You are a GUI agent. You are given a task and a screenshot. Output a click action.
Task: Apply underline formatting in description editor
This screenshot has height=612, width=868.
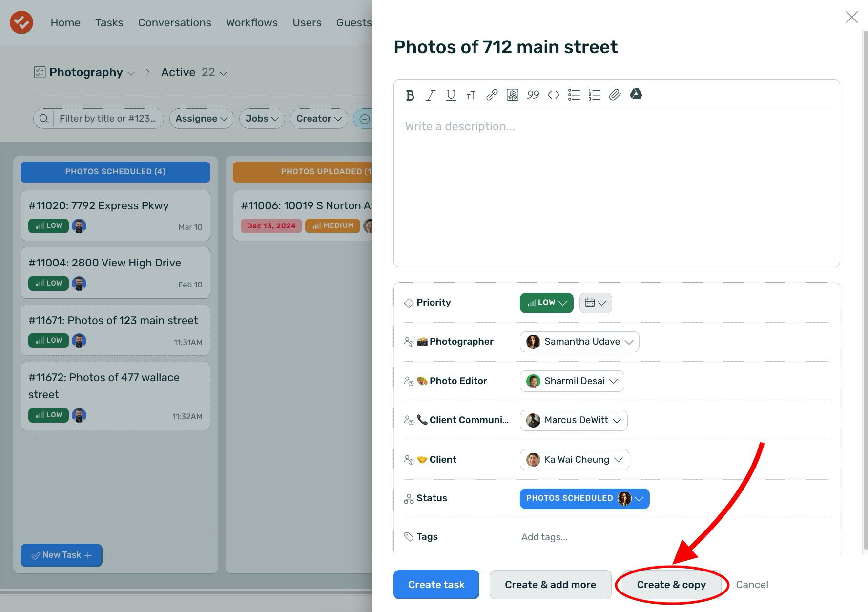(451, 95)
